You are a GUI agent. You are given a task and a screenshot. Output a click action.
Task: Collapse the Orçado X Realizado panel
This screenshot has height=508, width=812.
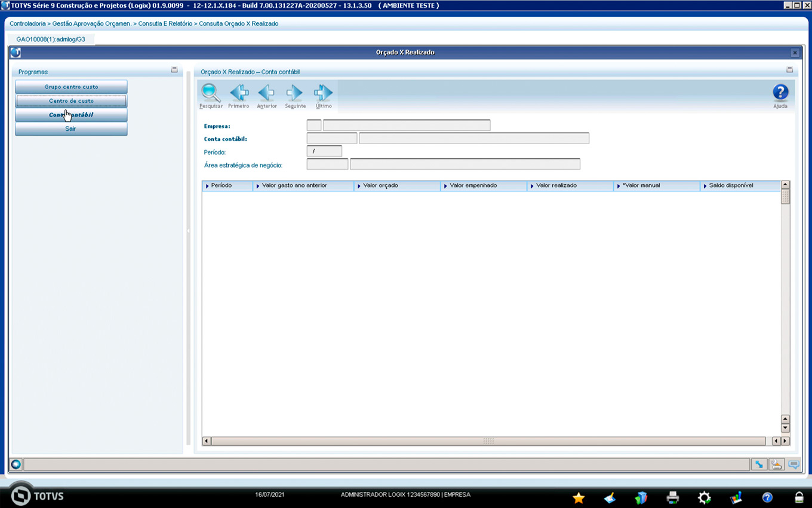click(x=789, y=70)
